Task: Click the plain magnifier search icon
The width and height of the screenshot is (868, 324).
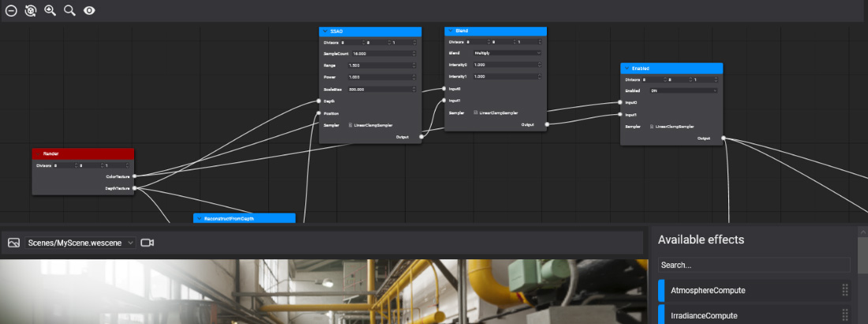Action: click(x=69, y=11)
